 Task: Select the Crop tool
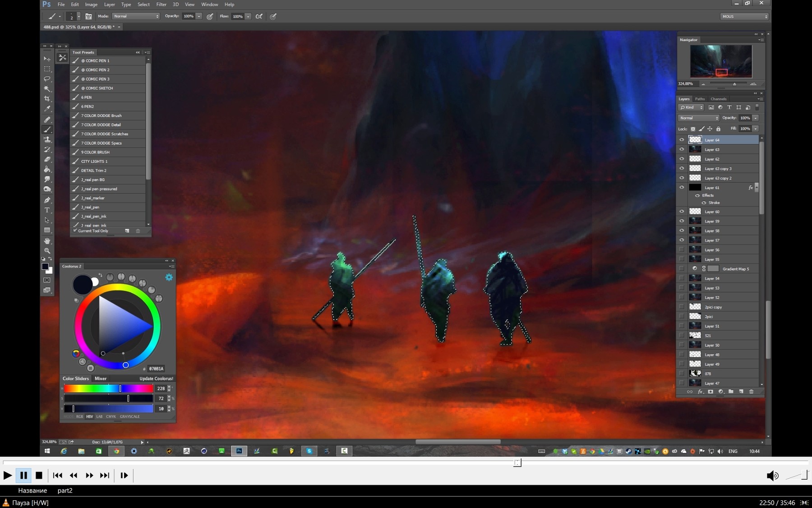point(47,99)
